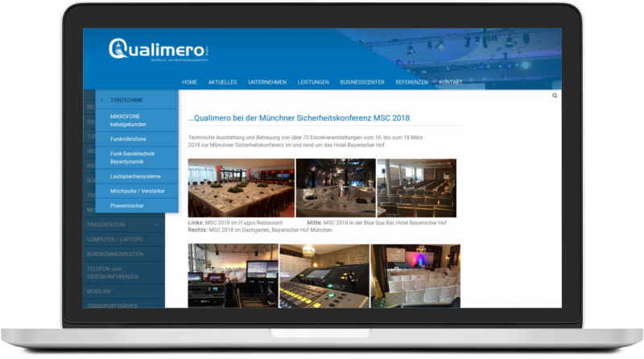
Task: Click the 'Rechts:' caption text
Action: pyautogui.click(x=197, y=230)
